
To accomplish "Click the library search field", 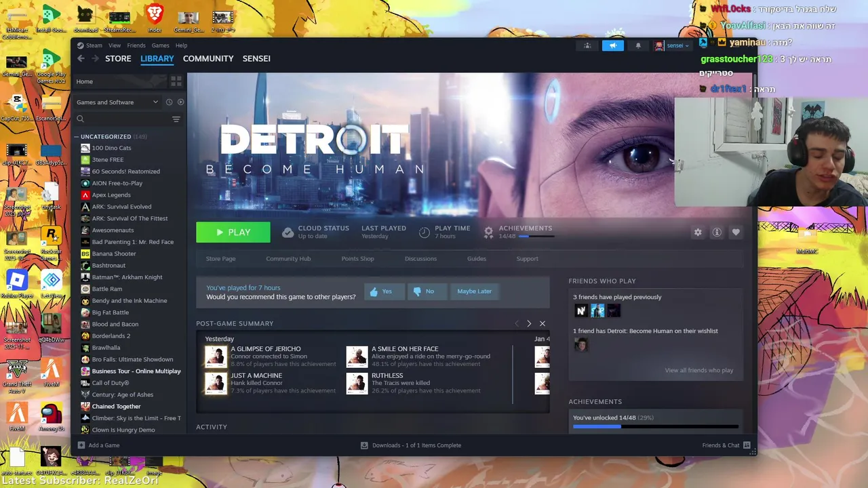I will point(122,119).
